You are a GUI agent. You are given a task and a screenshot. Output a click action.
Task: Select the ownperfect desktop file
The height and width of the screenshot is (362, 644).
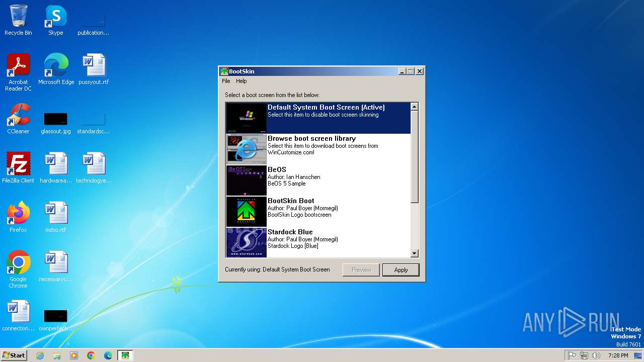pos(56,320)
